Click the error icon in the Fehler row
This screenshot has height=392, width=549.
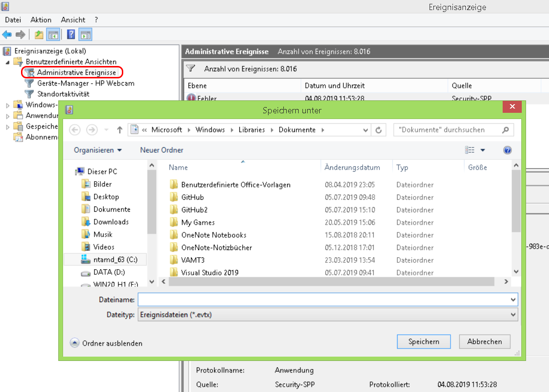[x=191, y=98]
